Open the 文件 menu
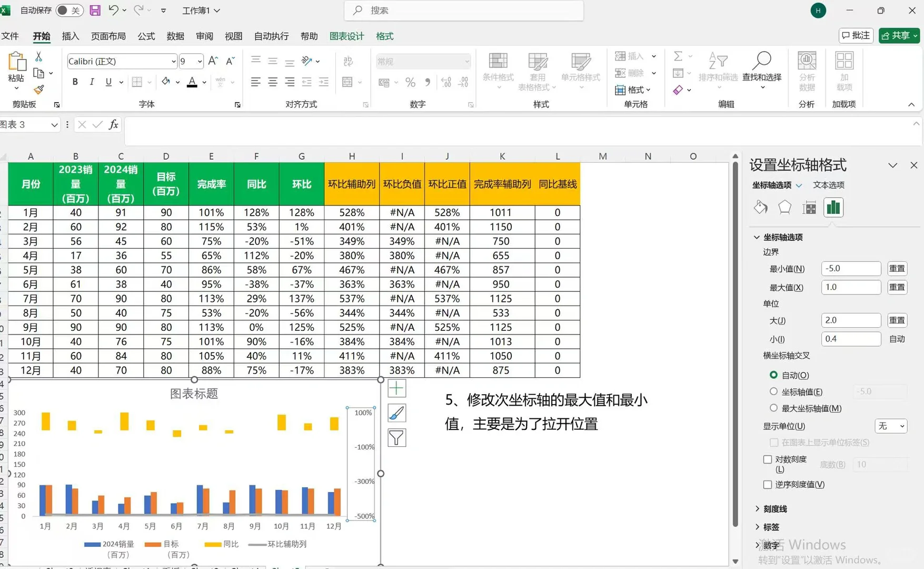Image resolution: width=924 pixels, height=569 pixels. [10, 36]
